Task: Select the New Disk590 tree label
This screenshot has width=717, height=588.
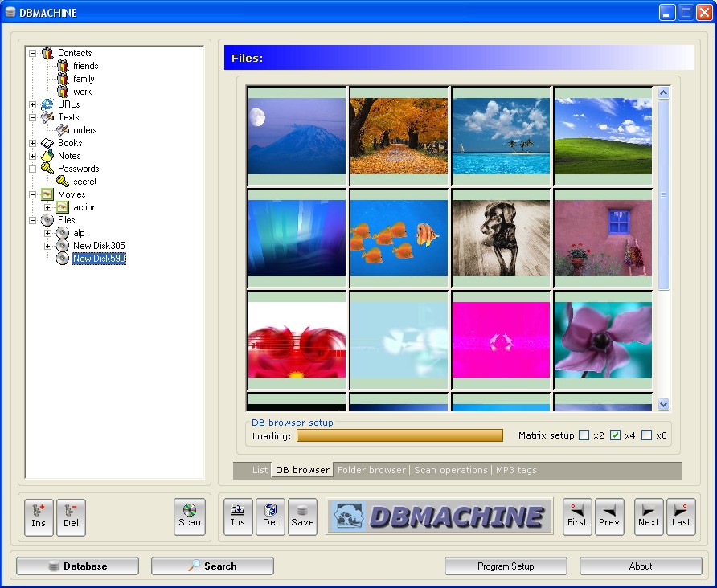Action: (99, 259)
